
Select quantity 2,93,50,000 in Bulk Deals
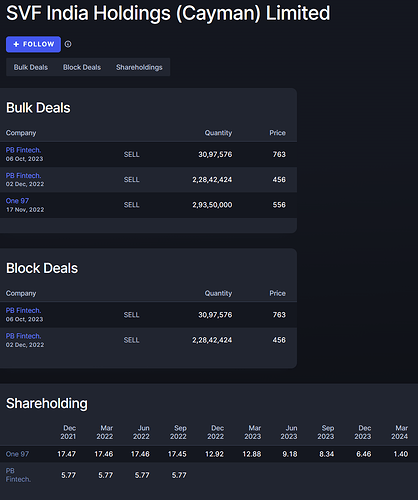[212, 205]
